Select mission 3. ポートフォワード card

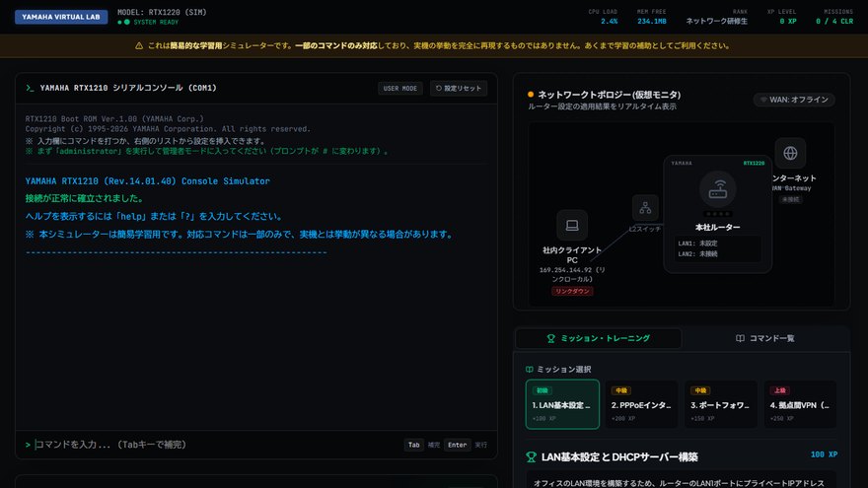(x=721, y=404)
